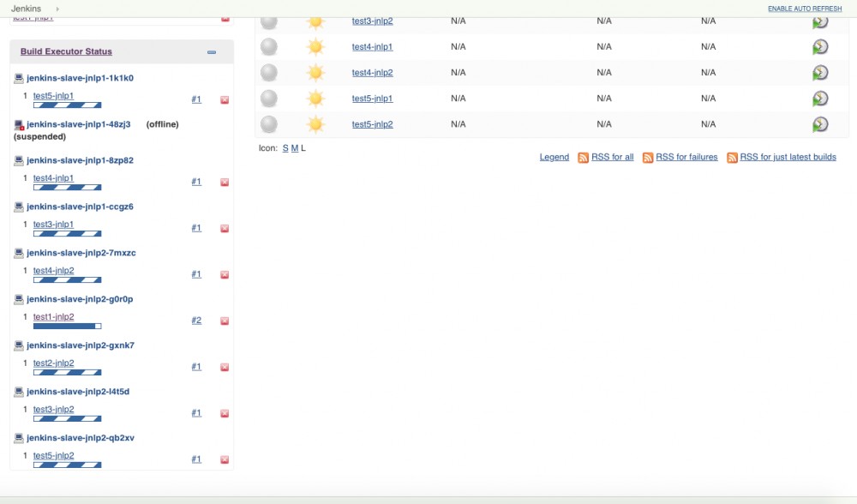The height and width of the screenshot is (504, 857).
Task: Click the RSS feed icon for all
Action: coord(583,158)
